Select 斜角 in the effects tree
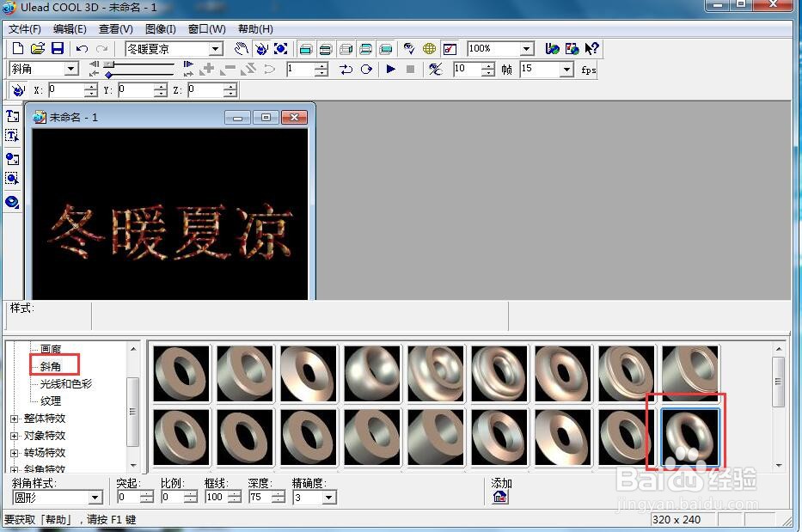Screen dimensions: 802x532 click(x=51, y=366)
